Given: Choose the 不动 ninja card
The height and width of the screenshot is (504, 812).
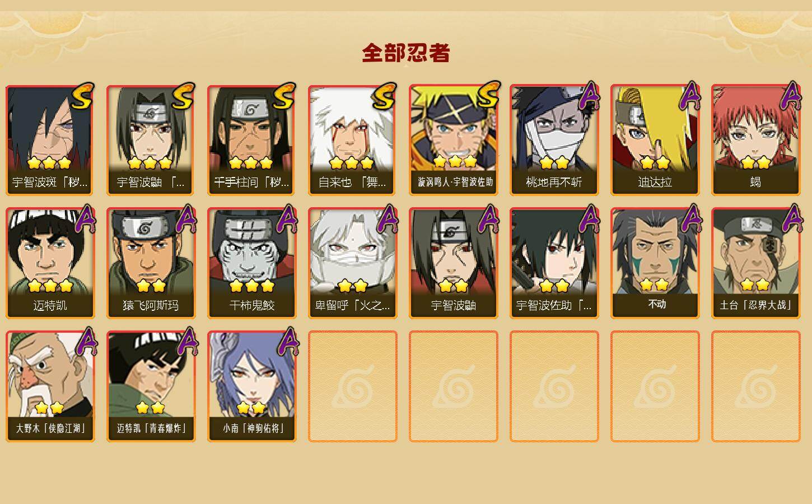Looking at the screenshot, I should [655, 263].
